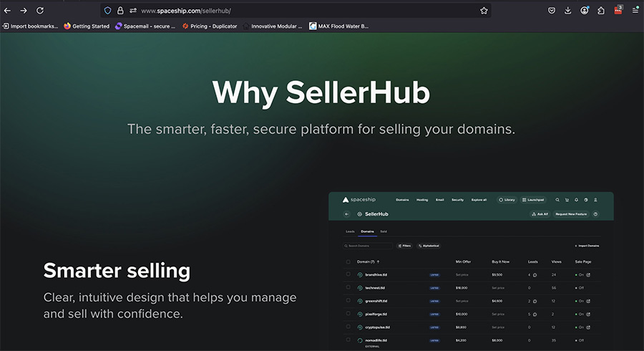The width and height of the screenshot is (644, 351).
Task: Tick the checkbox for cryptopulse.tld
Action: point(348,327)
